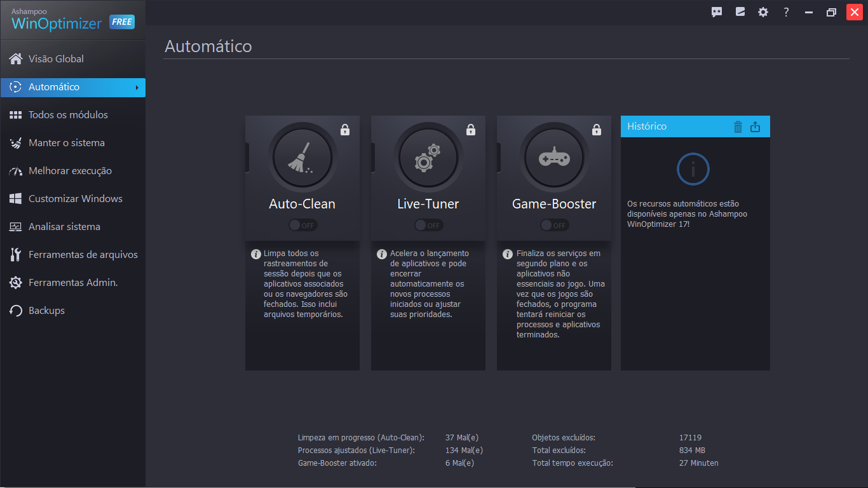Viewport: 868px width, 488px height.
Task: Click the Total tempo execução label
Action: pos(573,463)
